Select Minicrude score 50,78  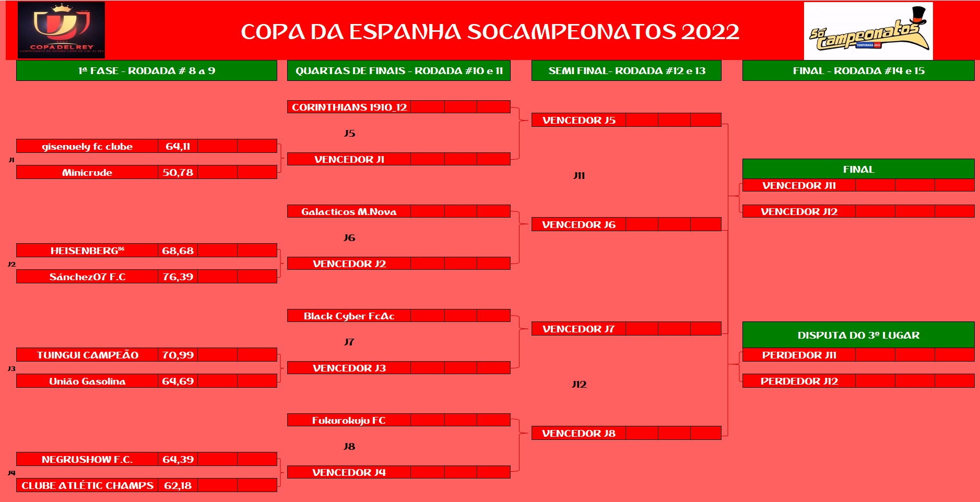point(178,172)
